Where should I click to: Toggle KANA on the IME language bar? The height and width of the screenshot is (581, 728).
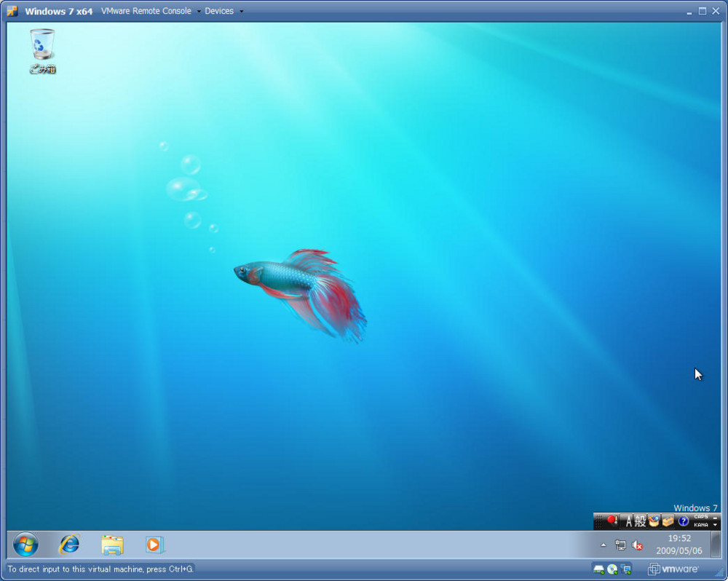[701, 525]
